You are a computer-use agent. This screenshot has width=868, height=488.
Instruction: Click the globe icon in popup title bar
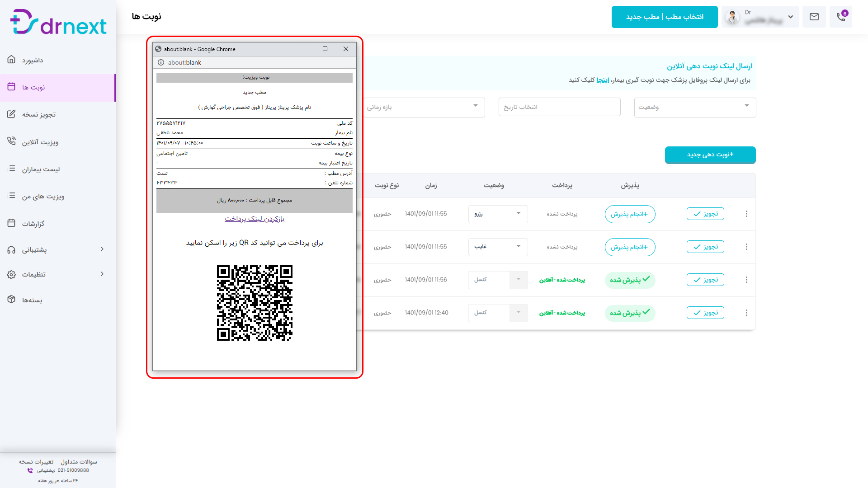[158, 49]
